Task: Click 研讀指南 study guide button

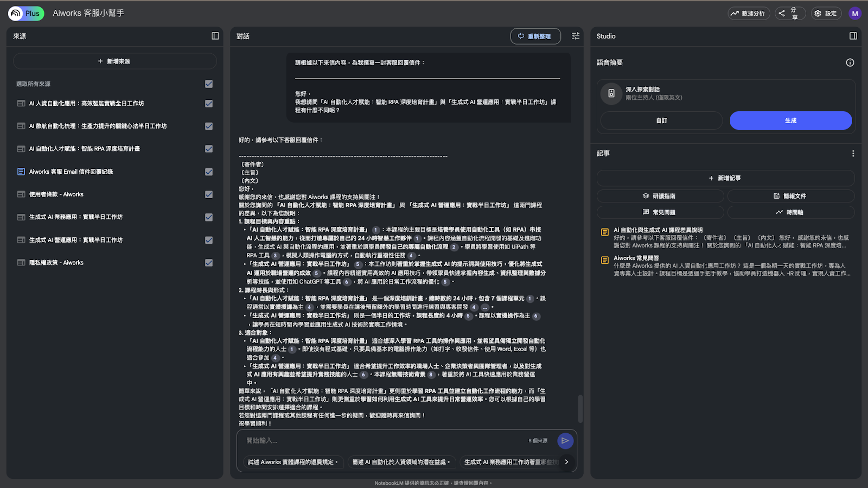Action: pos(660,196)
